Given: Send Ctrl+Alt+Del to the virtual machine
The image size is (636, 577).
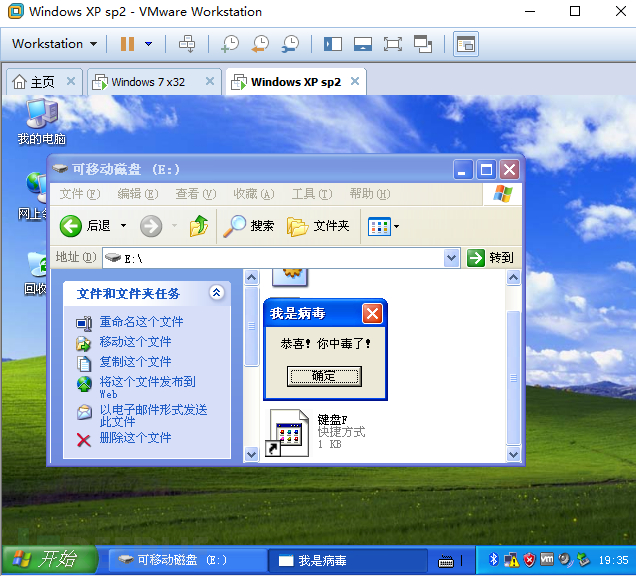Looking at the screenshot, I should (x=187, y=44).
